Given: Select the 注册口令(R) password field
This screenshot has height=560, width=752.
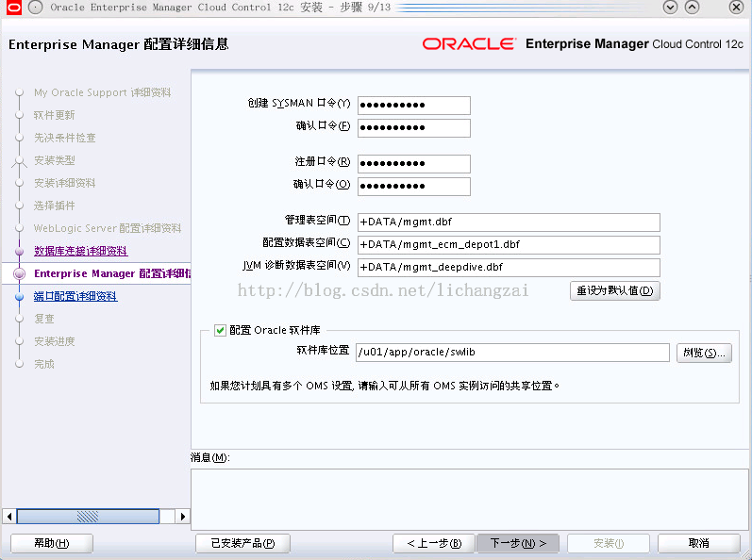Looking at the screenshot, I should (414, 164).
